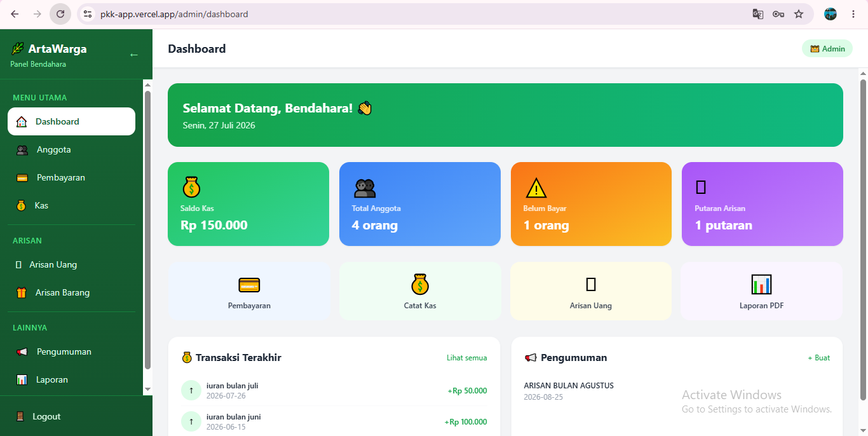Click the iuran bulan juli transaction

click(334, 390)
